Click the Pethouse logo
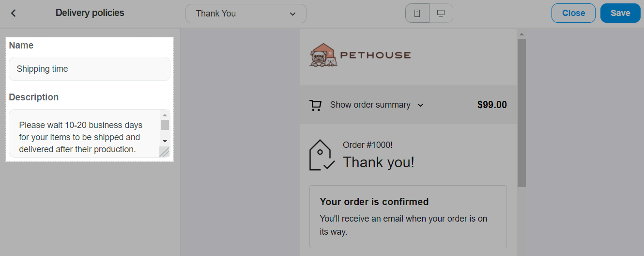Viewport: 644px width, 256px height. 360,55
